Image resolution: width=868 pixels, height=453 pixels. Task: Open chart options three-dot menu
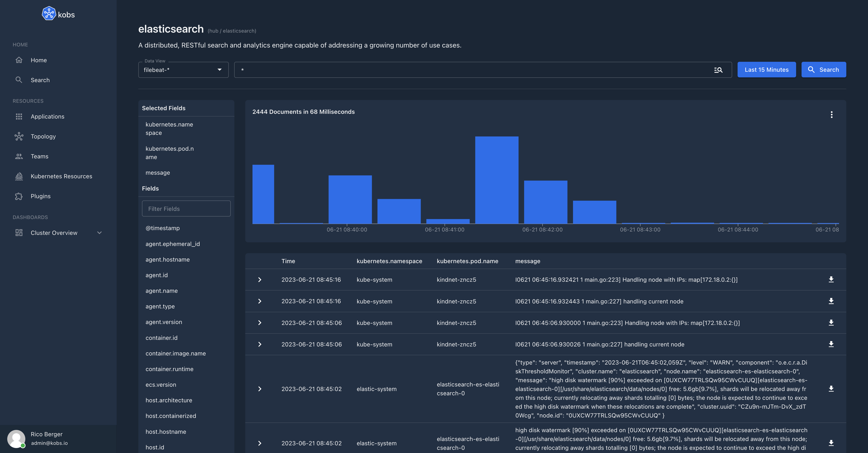click(831, 115)
